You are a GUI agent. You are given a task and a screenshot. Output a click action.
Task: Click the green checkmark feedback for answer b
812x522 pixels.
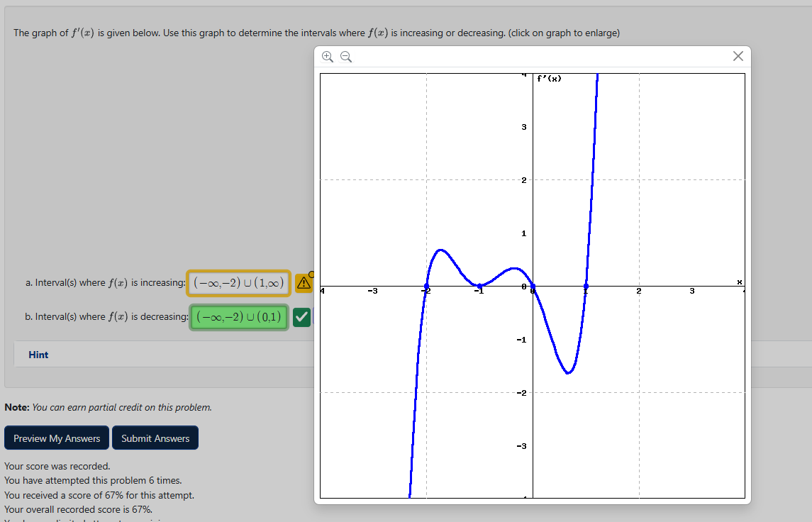point(301,316)
